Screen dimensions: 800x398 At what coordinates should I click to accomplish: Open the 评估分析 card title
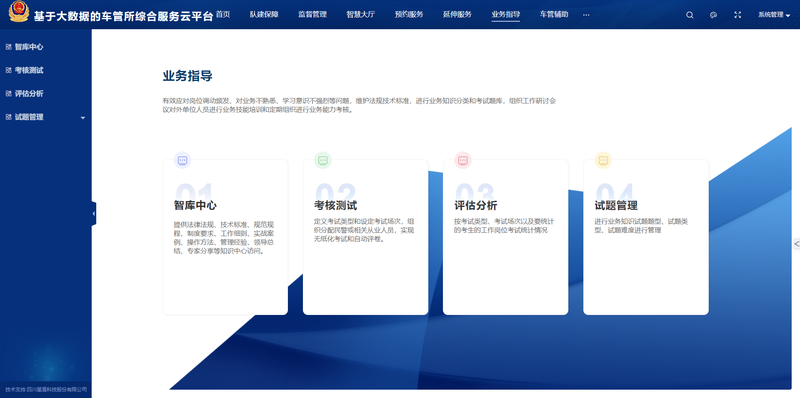[x=476, y=206]
